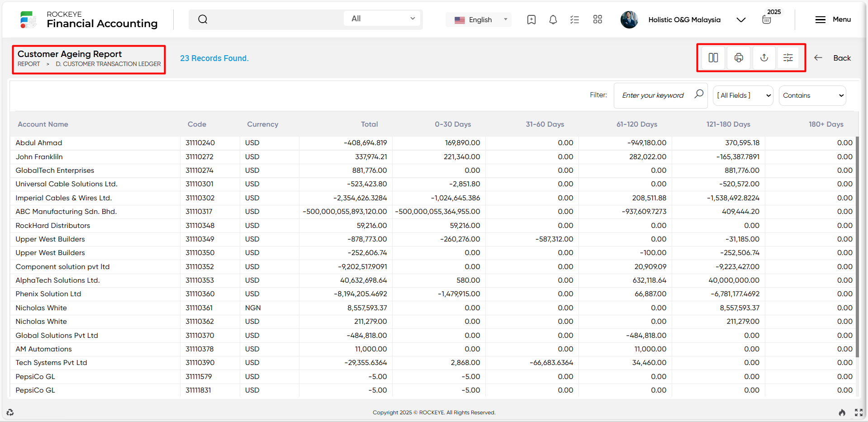Click the filter search magnifier icon
The height and width of the screenshot is (422, 868).
click(x=699, y=94)
